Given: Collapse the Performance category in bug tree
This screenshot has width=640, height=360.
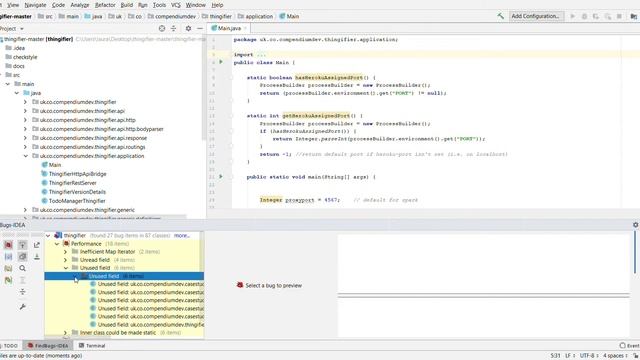Looking at the screenshot, I should [57, 244].
